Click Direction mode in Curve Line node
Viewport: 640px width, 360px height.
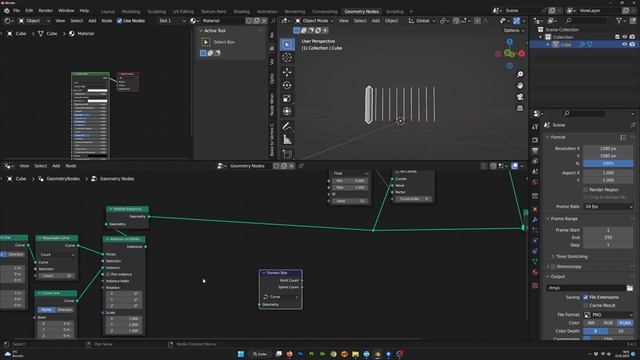click(x=65, y=310)
